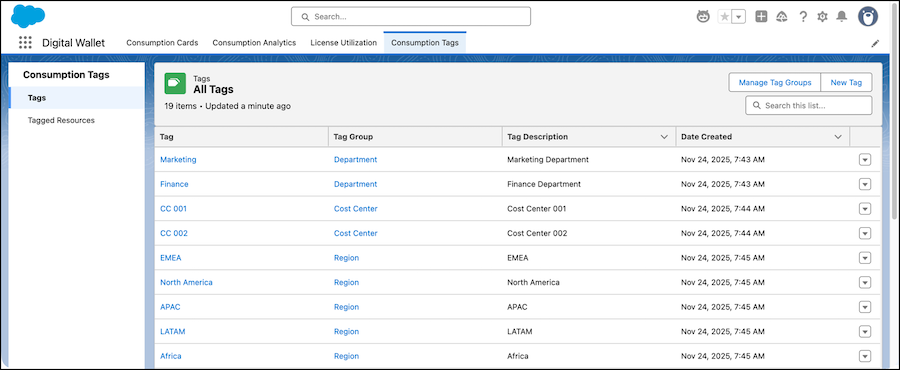This screenshot has width=900, height=370.
Task: Open the LATAM tag link
Action: (x=173, y=332)
